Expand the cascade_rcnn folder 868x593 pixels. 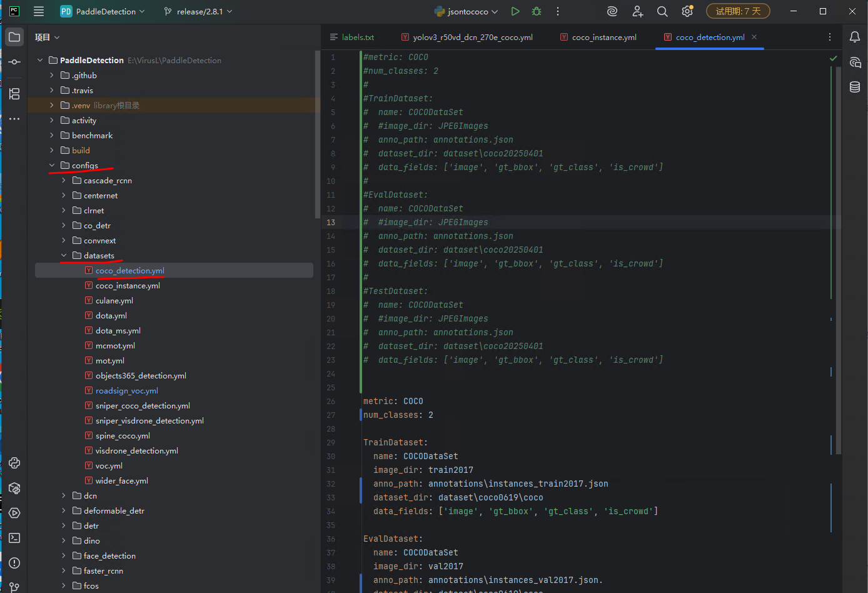tap(64, 180)
